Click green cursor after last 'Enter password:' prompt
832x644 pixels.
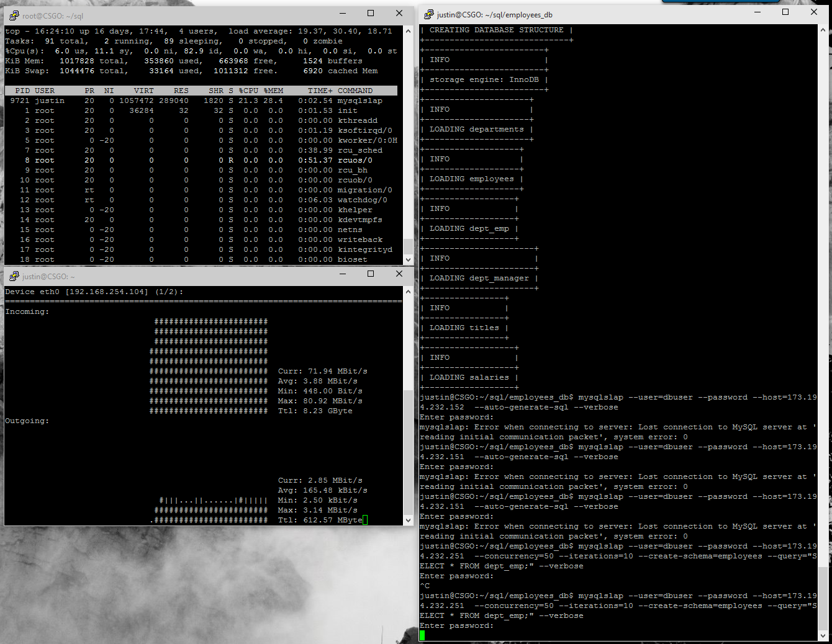pos(422,635)
